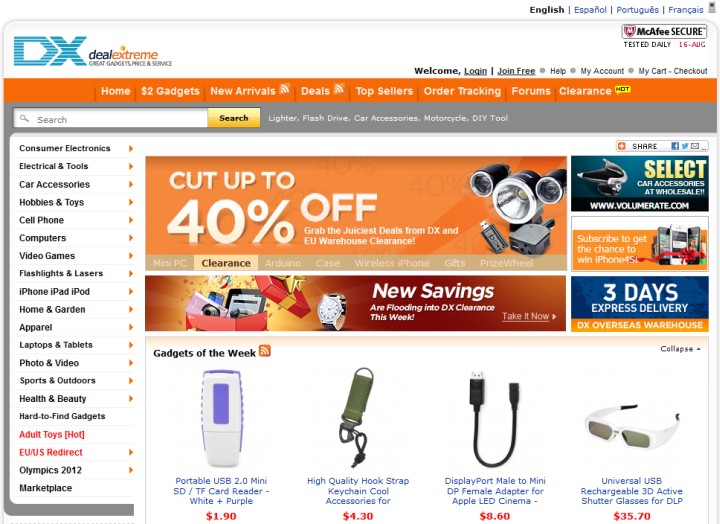Open the Order Tracking menu item
This screenshot has width=720, height=524.
[x=462, y=91]
